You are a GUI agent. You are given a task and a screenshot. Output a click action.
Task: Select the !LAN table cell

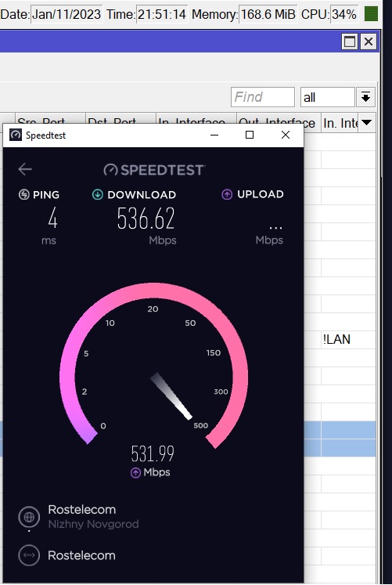(x=348, y=340)
